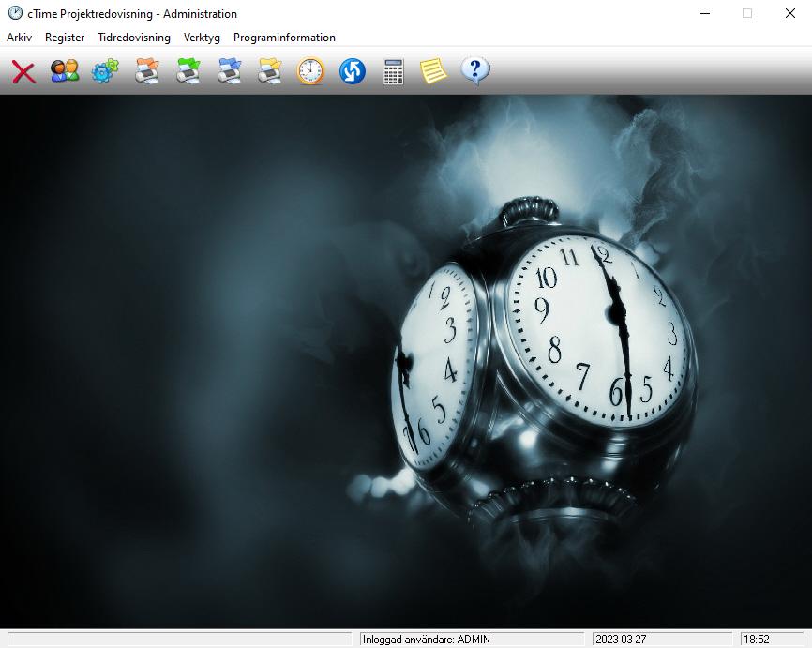This screenshot has height=648, width=812.
Task: Click the printer with green folder icon
Action: (188, 71)
